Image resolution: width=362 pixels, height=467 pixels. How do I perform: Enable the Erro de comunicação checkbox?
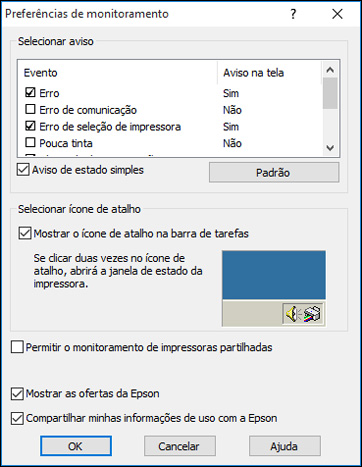tap(30, 109)
